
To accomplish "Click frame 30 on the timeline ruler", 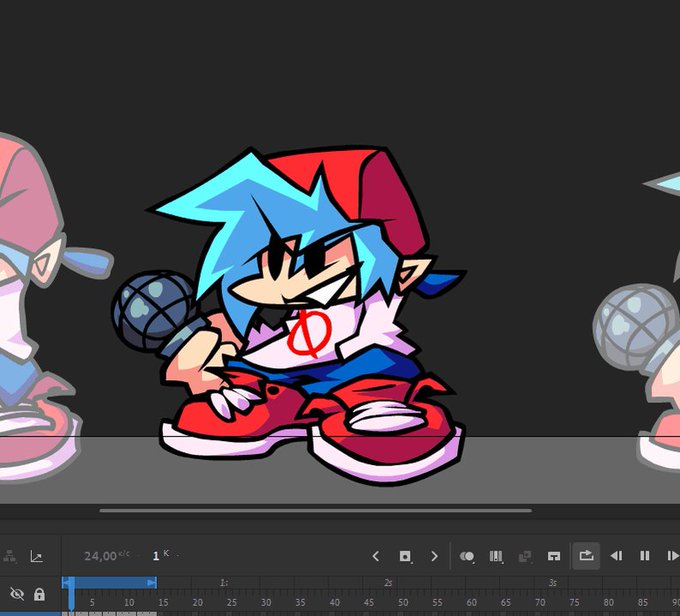I will (x=266, y=602).
